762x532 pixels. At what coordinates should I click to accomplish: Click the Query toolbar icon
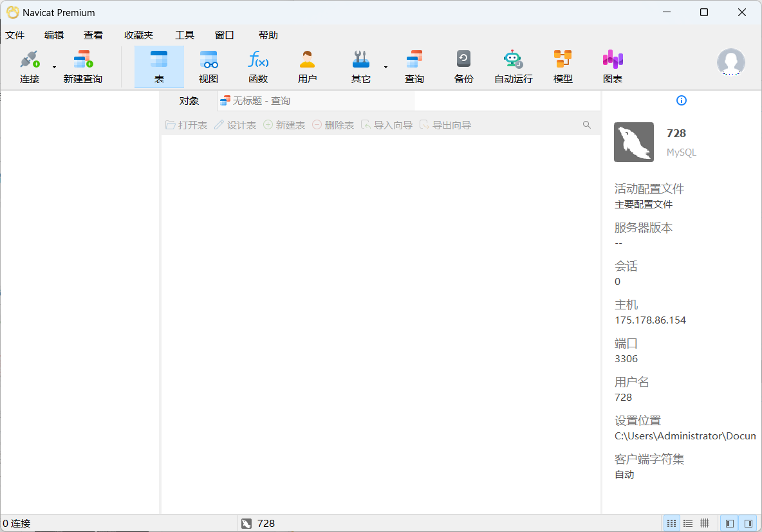point(414,67)
